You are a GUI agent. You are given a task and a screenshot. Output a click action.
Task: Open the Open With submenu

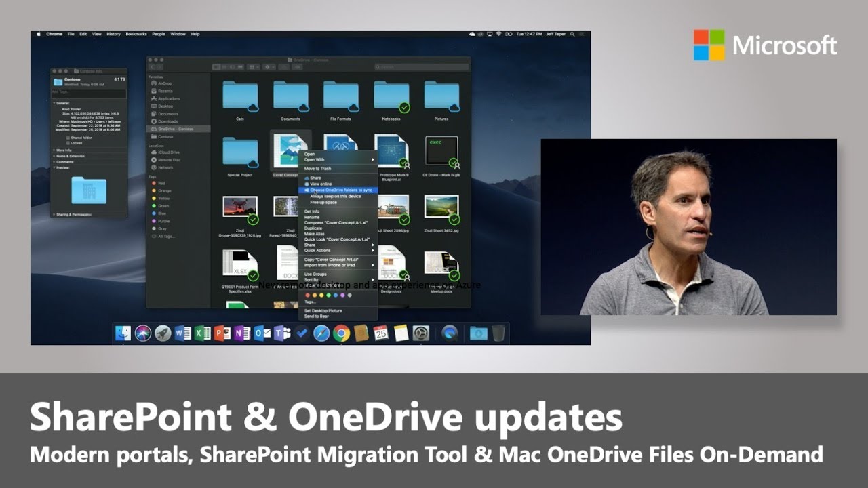click(338, 159)
